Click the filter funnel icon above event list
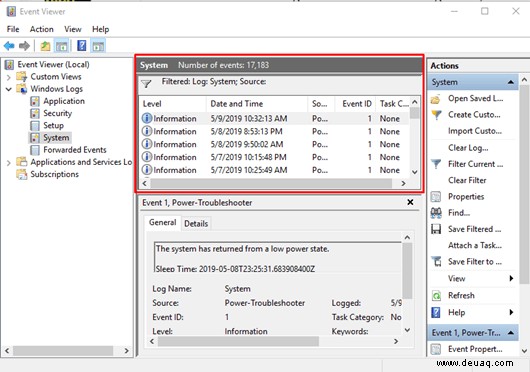The image size is (530, 372). pos(146,83)
